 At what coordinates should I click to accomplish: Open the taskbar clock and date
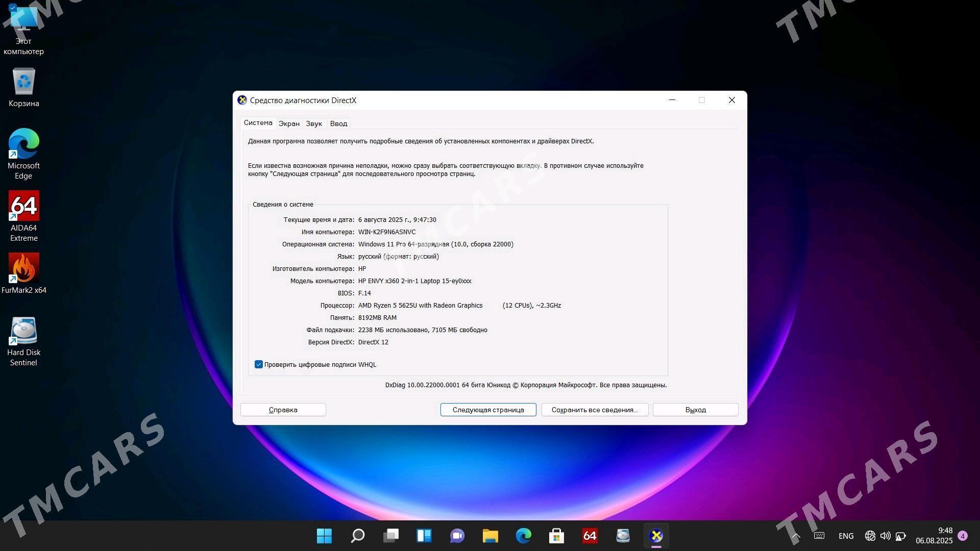click(x=934, y=536)
